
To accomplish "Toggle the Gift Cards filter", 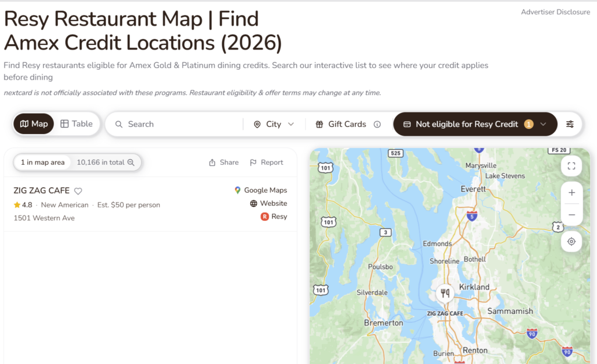I will pos(340,125).
